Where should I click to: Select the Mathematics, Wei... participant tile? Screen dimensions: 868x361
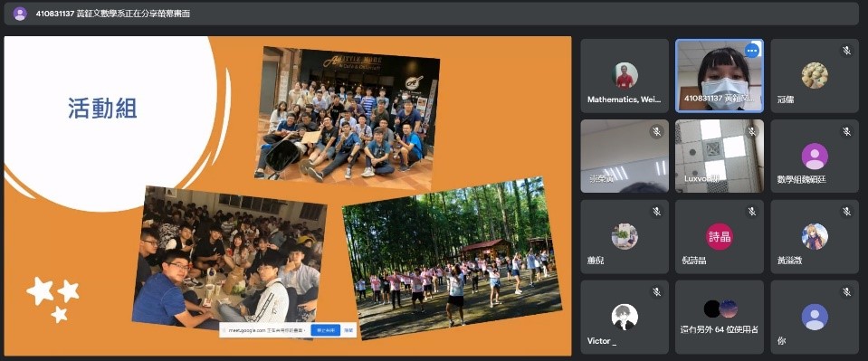click(625, 76)
